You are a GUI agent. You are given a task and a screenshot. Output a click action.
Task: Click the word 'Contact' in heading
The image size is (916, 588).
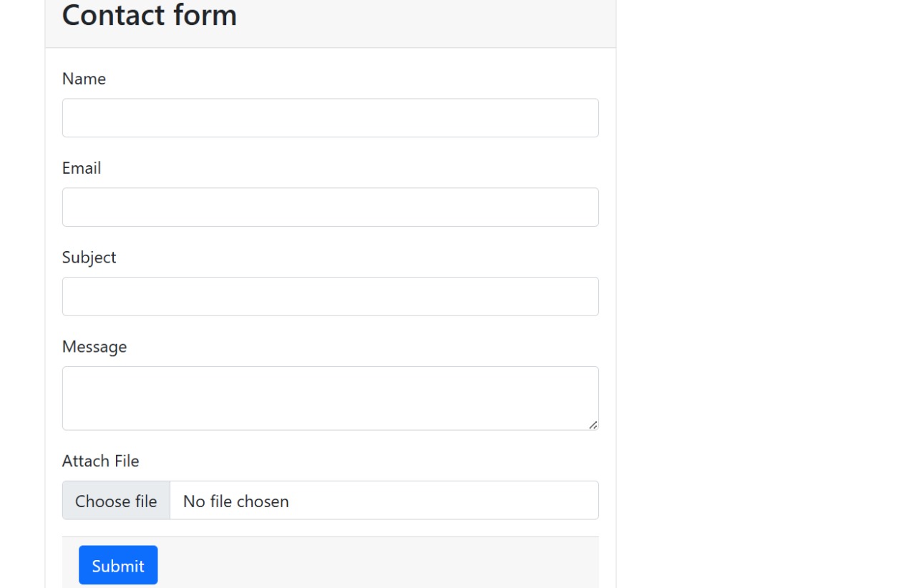pyautogui.click(x=109, y=15)
